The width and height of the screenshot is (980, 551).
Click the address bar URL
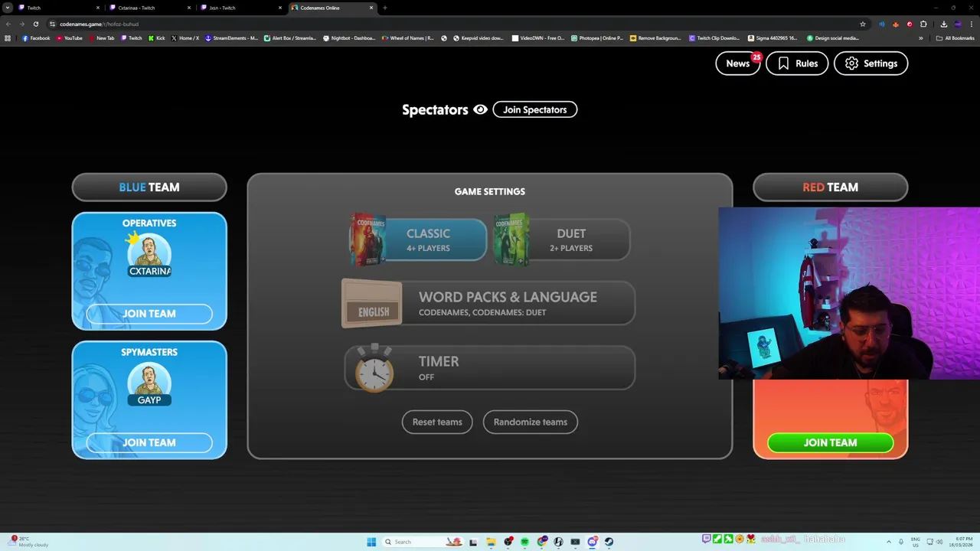100,24
